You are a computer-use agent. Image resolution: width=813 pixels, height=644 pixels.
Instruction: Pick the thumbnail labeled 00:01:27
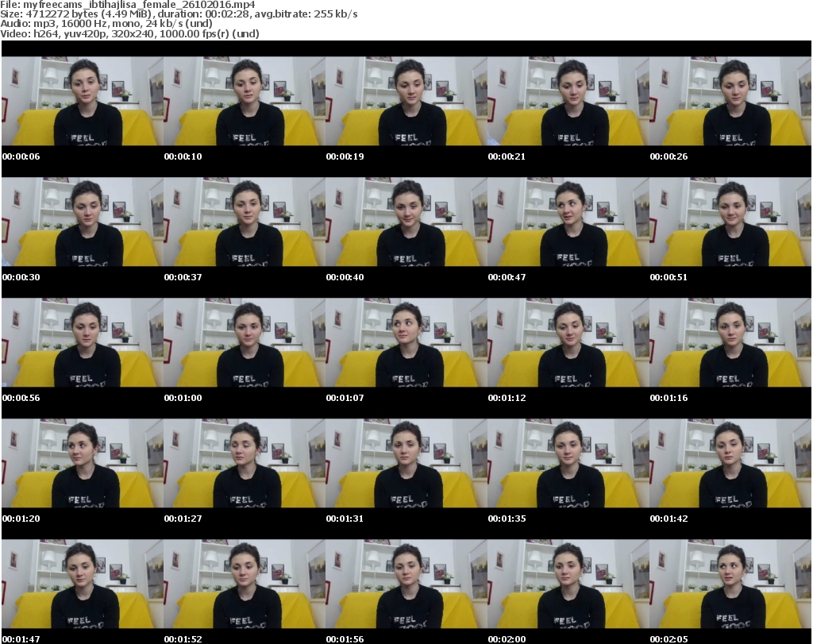[245, 463]
